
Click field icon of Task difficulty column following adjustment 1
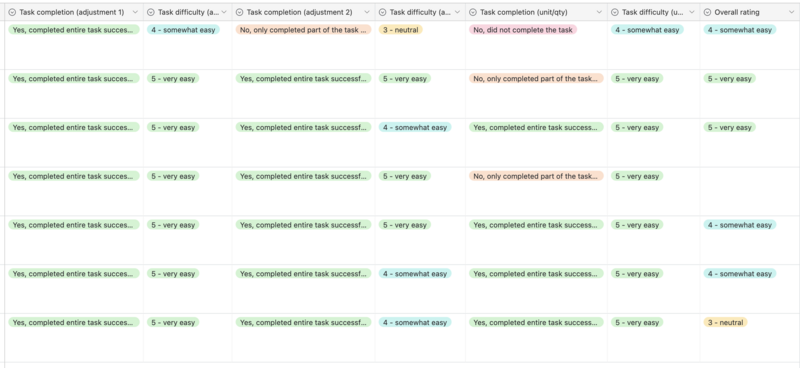(x=151, y=12)
